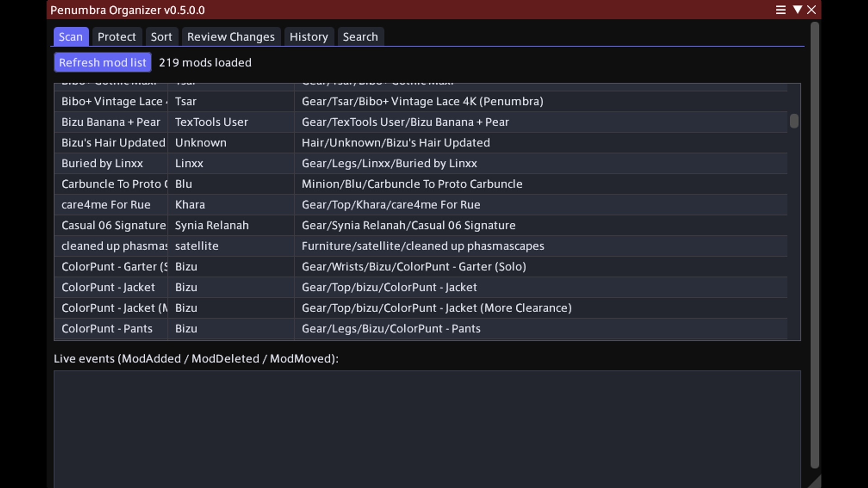This screenshot has height=488, width=868.
Task: Select the ColorPunt - Pants mod name
Action: [107, 329]
